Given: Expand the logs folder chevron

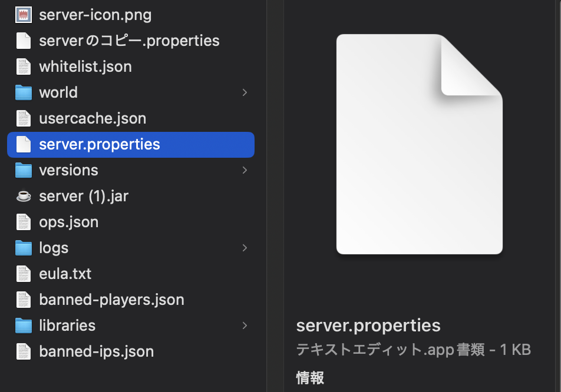Looking at the screenshot, I should (245, 248).
